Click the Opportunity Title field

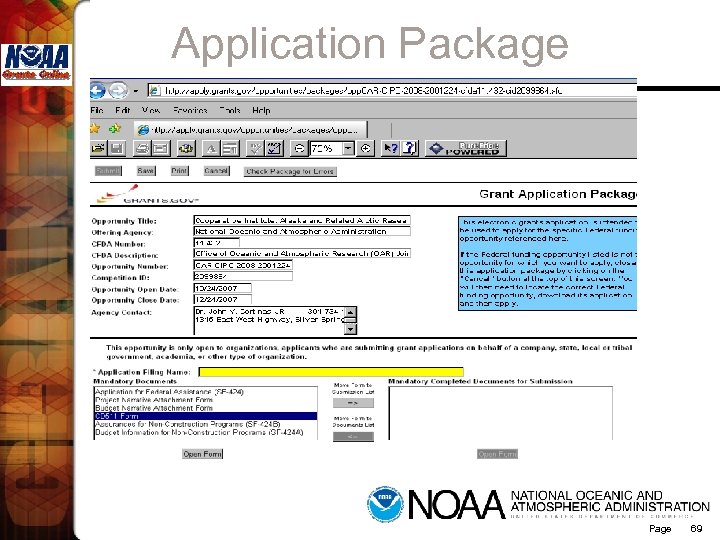pyautogui.click(x=302, y=220)
